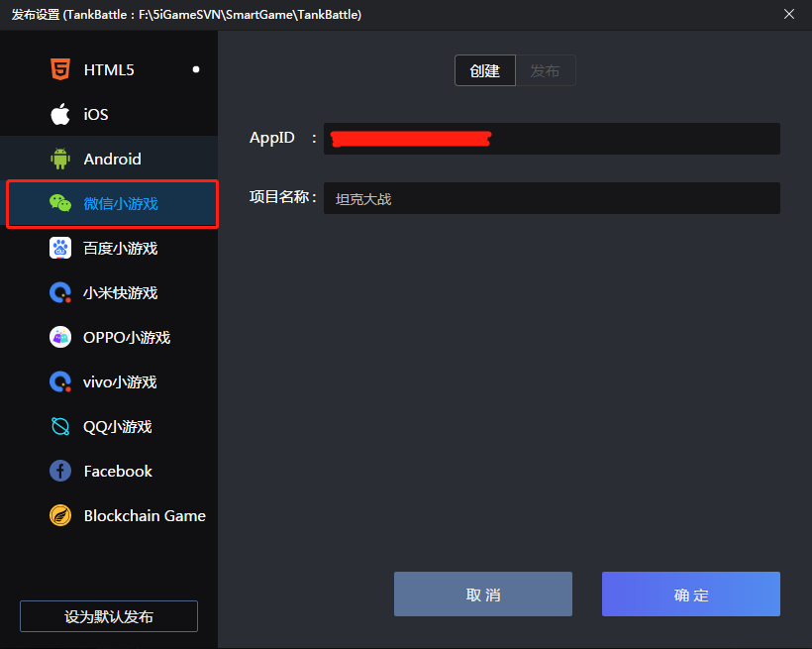The width and height of the screenshot is (812, 649).
Task: Select OPPO小游戏 label
Action: [x=127, y=338]
